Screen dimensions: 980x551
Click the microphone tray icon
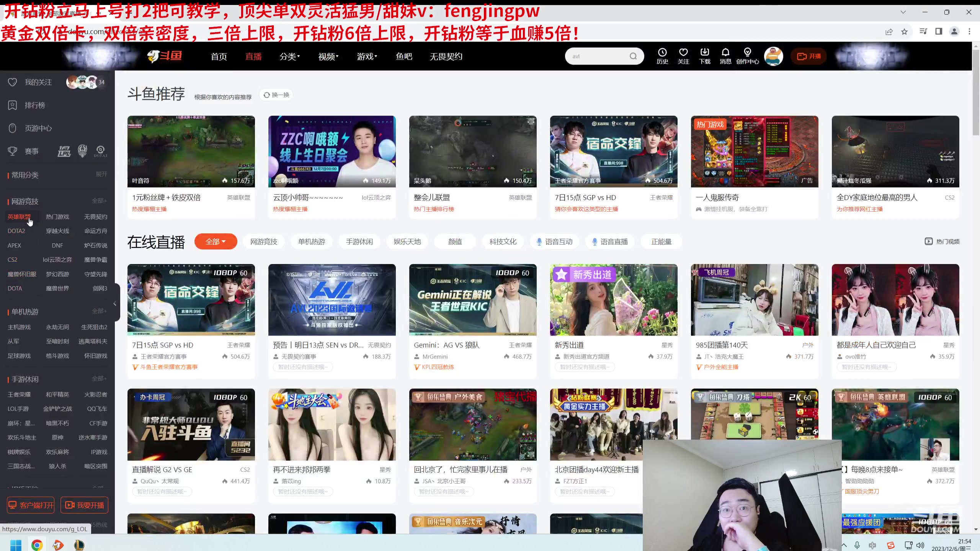tap(857, 545)
